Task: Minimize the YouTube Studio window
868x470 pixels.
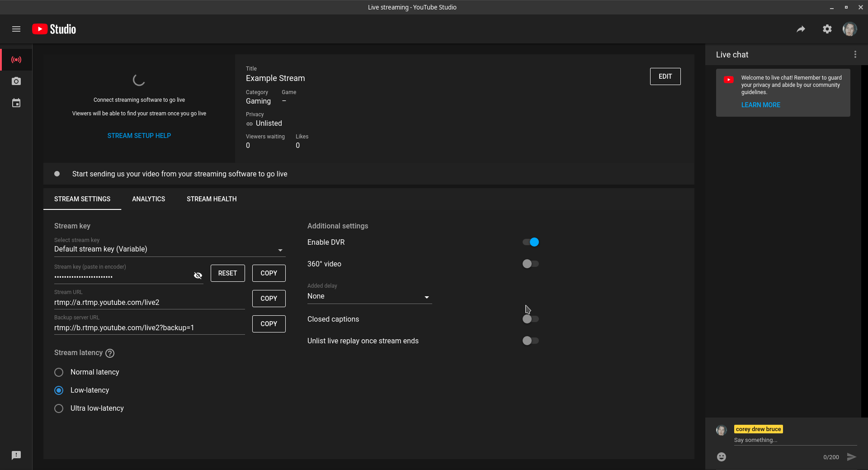Action: (x=832, y=7)
